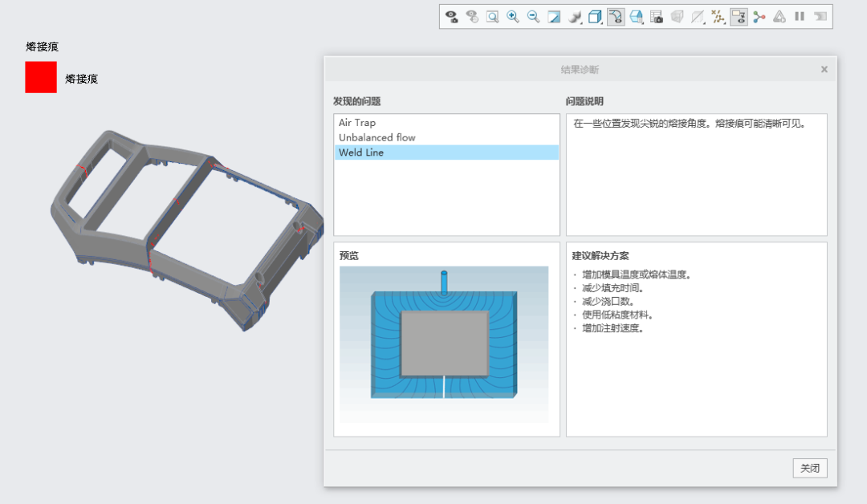This screenshot has width=867, height=504.
Task: Click the red 熔接痕 legend swatch
Action: click(41, 77)
